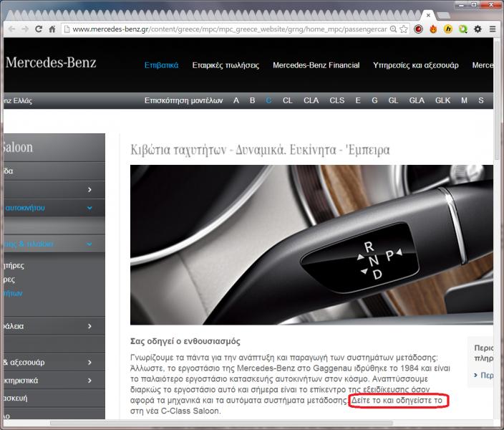Click the browser forward arrow
This screenshot has height=430, width=504.
tap(25, 29)
